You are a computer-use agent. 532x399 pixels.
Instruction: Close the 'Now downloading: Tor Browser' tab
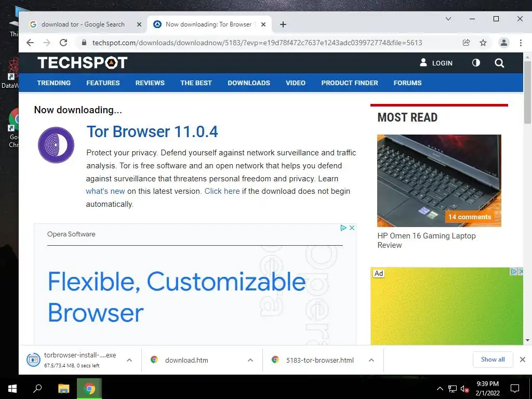click(x=263, y=24)
